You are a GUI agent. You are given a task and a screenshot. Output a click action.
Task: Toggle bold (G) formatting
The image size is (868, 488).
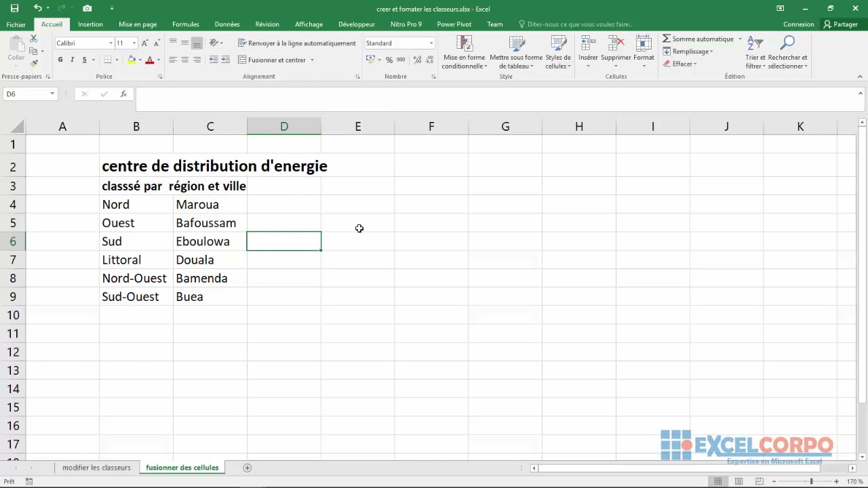[60, 60]
